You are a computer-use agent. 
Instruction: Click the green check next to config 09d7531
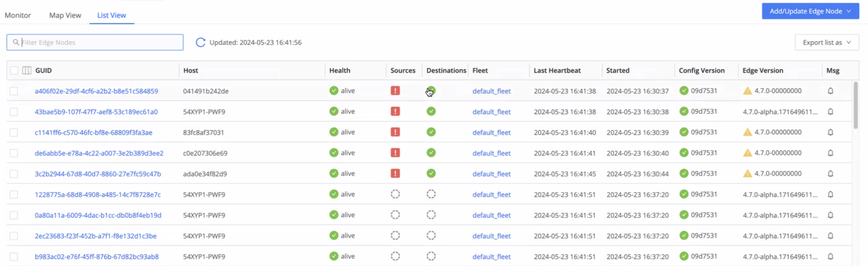[684, 91]
